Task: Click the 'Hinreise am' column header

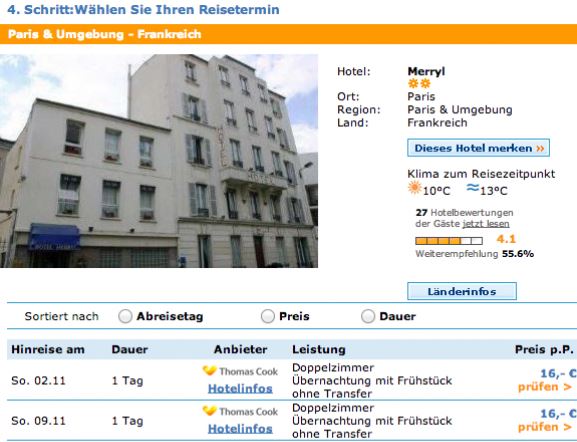Action: (48, 349)
